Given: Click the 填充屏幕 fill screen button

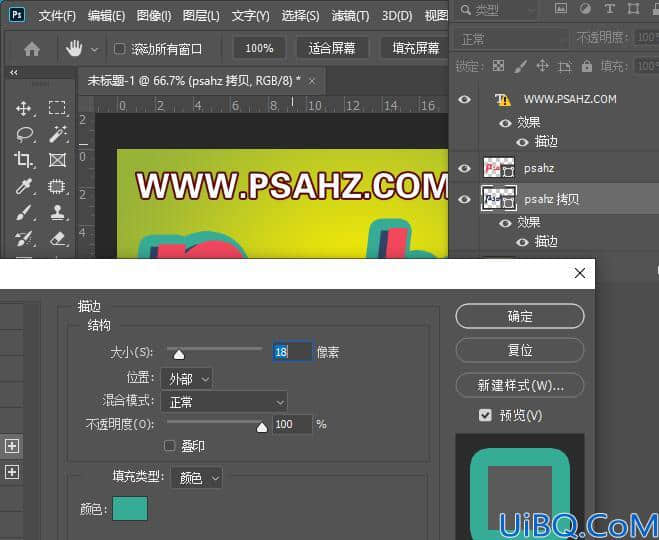Looking at the screenshot, I should coord(415,48).
